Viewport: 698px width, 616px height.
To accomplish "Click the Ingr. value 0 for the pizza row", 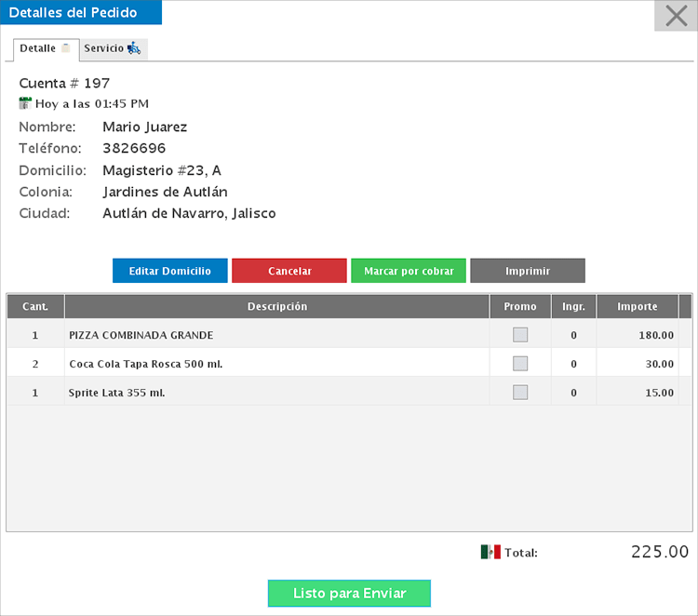I will point(574,335).
